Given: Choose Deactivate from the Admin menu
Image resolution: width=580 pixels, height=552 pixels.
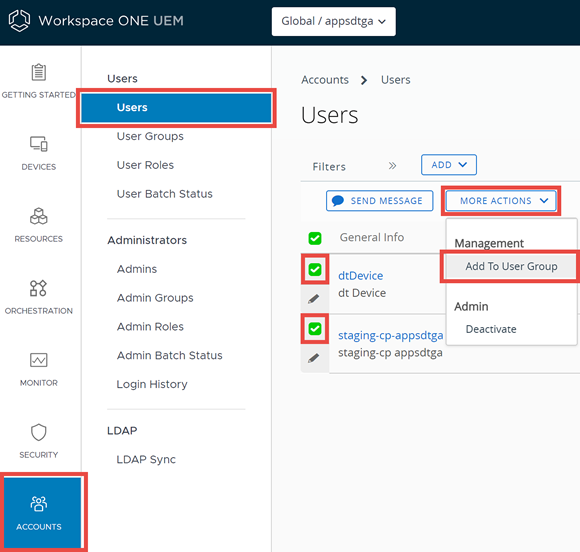Looking at the screenshot, I should pyautogui.click(x=491, y=329).
